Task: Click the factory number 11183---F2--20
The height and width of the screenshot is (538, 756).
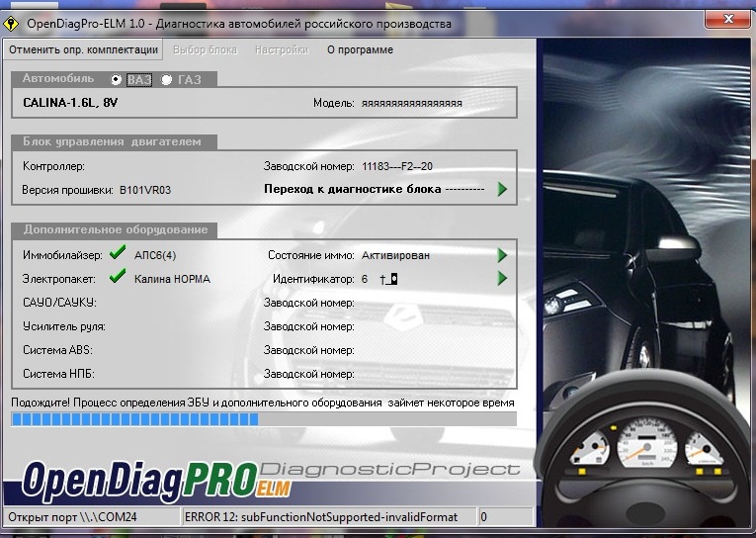Action: click(x=397, y=166)
